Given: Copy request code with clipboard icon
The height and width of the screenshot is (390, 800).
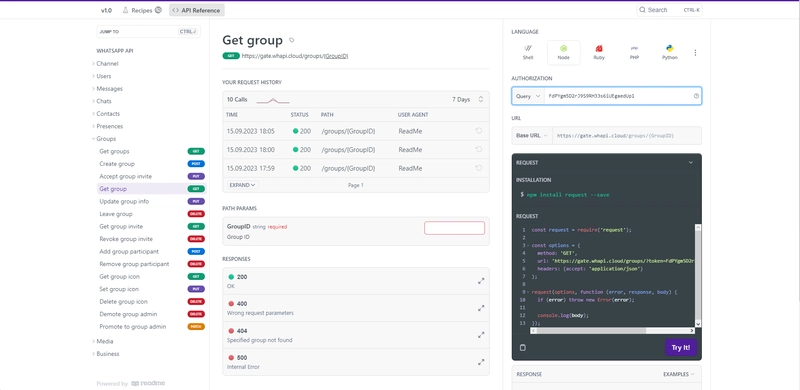Looking at the screenshot, I should (522, 348).
